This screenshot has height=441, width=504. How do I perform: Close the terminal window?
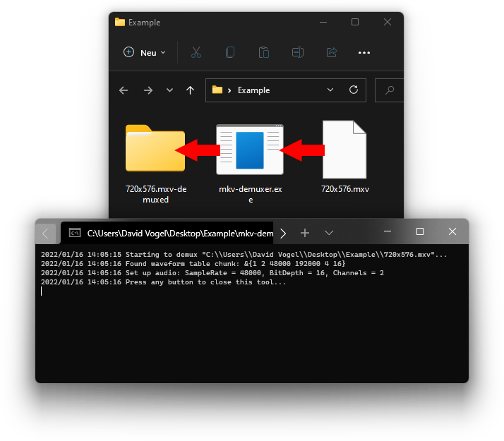click(x=452, y=231)
